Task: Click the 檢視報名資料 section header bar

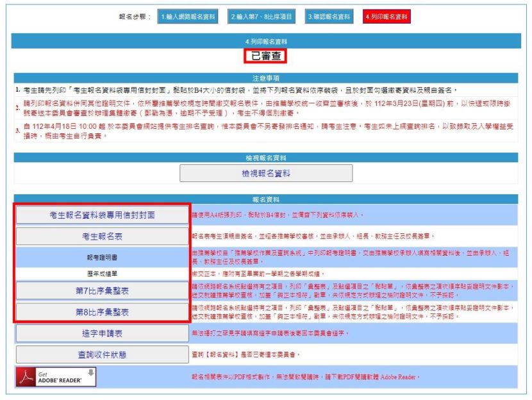Action: pos(266,158)
